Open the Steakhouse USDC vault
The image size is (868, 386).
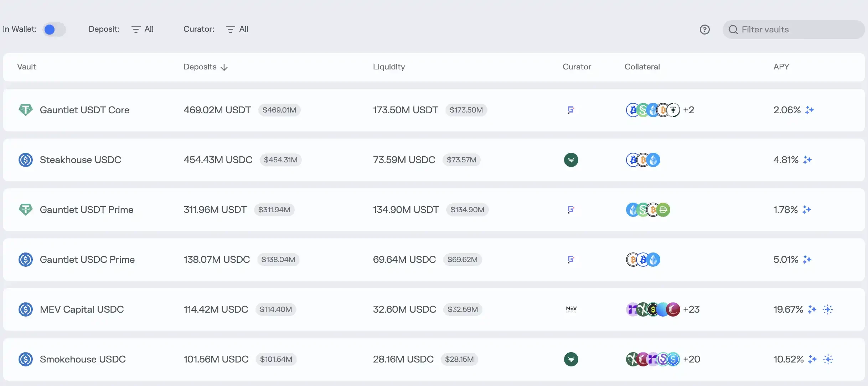click(x=81, y=160)
